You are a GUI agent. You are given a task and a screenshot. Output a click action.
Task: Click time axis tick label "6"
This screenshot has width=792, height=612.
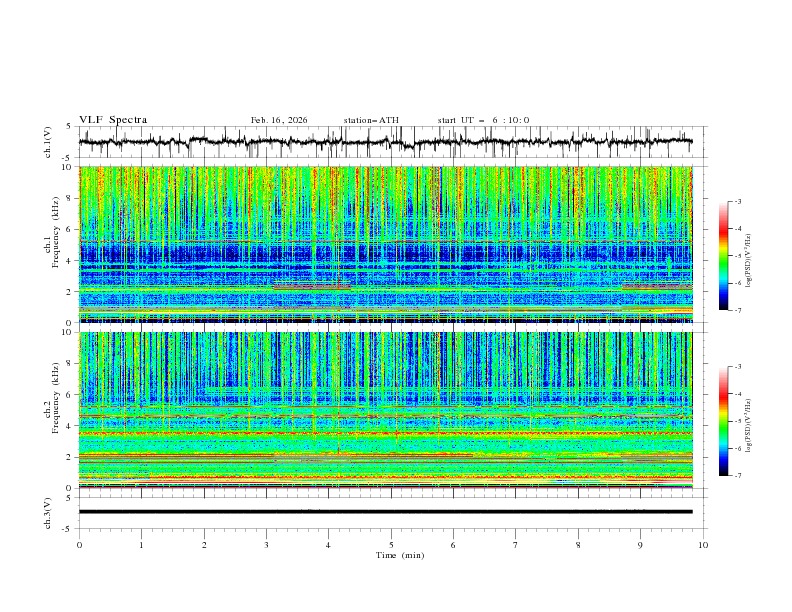pos(453,545)
